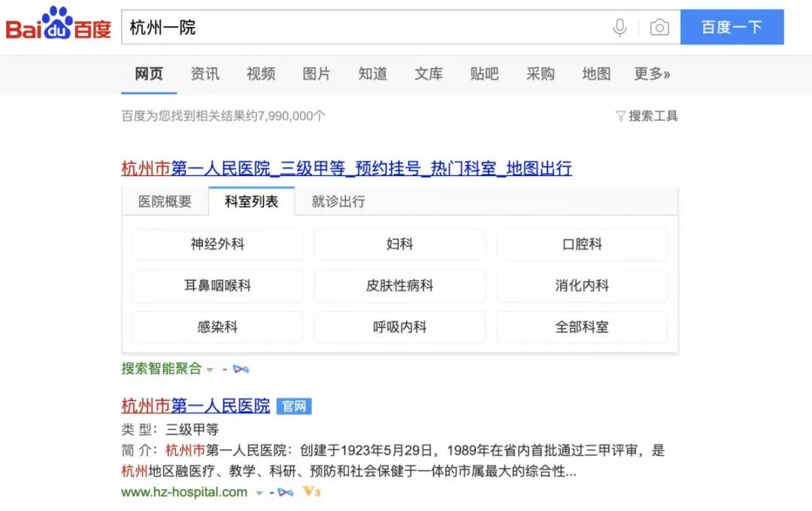Screen dimensions: 812x511
Task: Select the 感染科 department
Action: pos(217,327)
